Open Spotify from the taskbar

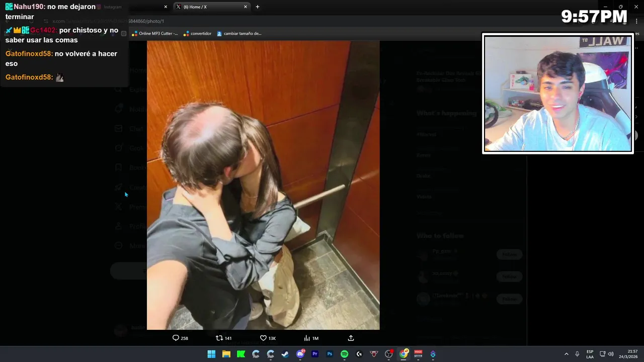tap(344, 354)
